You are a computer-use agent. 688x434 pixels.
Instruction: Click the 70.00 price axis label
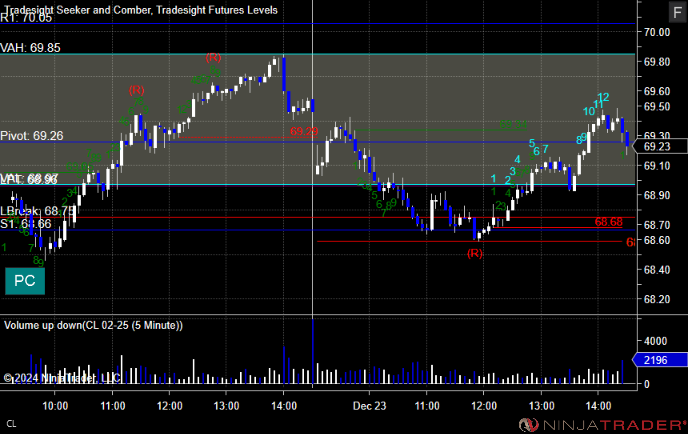tap(657, 32)
